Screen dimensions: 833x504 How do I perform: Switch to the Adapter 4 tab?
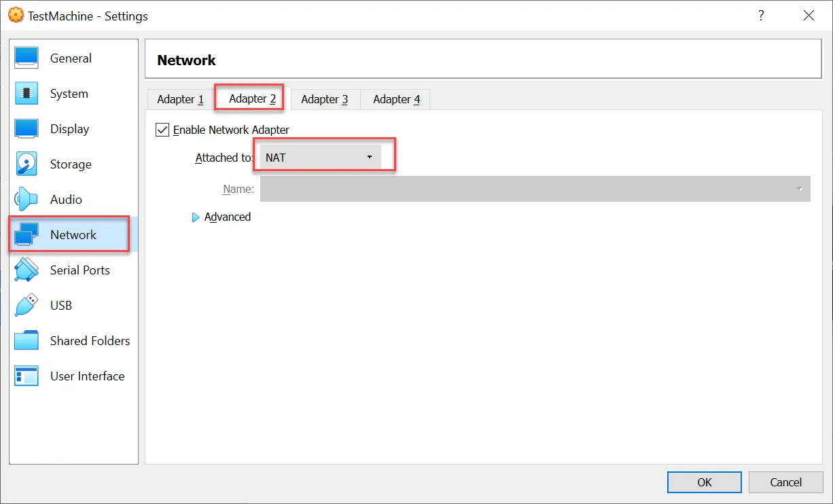coord(397,99)
